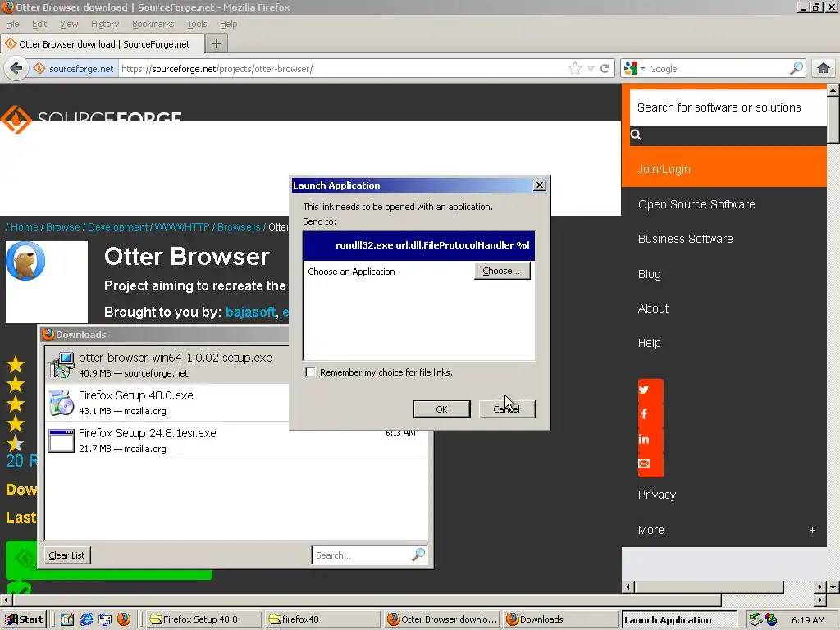Click Cancel in Launch Application dialog
The height and width of the screenshot is (630, 840).
click(507, 409)
